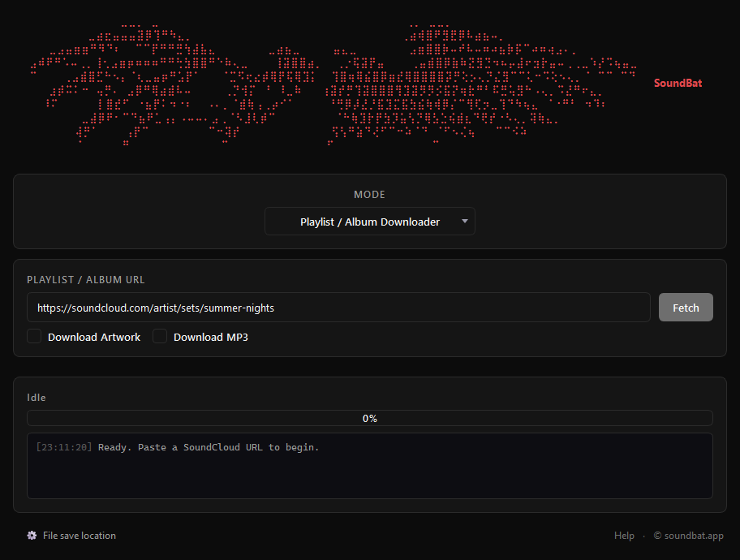Screen dimensions: 740x560
Task: Enable the Download MP3 checkbox
Action: point(160,337)
